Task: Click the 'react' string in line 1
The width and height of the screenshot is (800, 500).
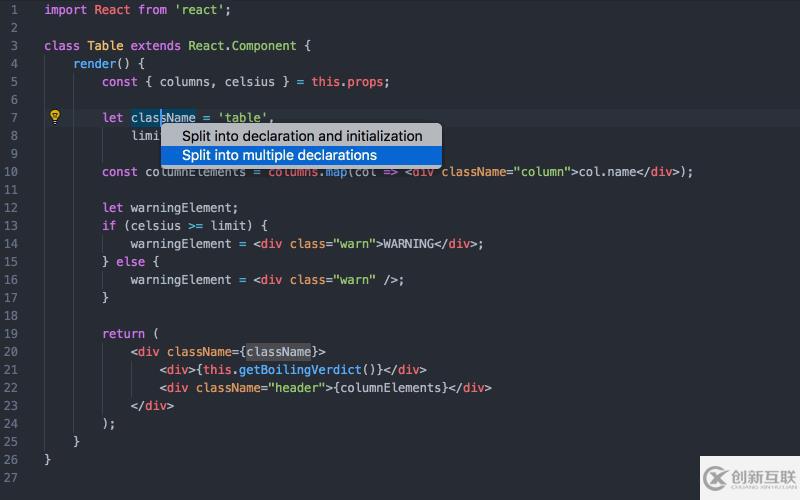Action: coord(199,10)
